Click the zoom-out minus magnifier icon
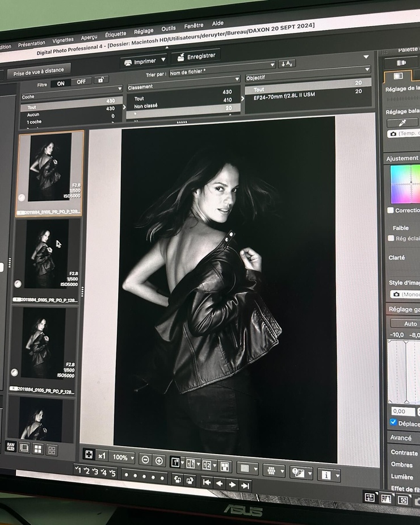The width and height of the screenshot is (420, 525). pos(145,460)
